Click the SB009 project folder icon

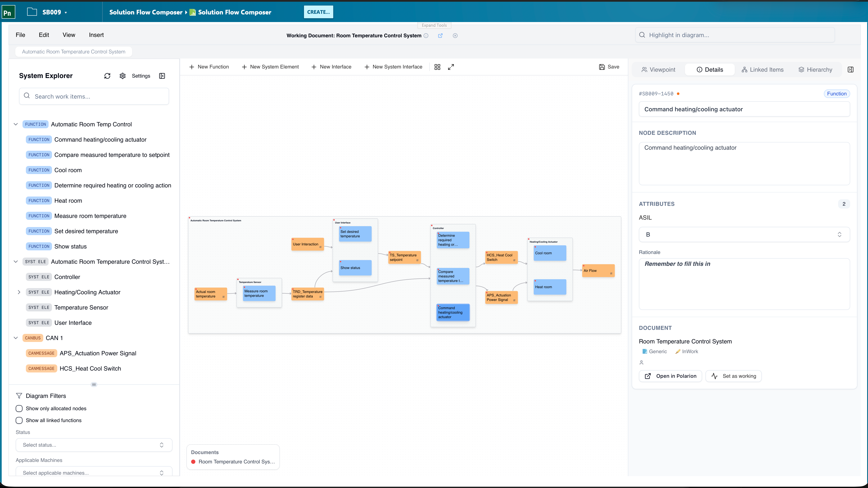point(32,12)
